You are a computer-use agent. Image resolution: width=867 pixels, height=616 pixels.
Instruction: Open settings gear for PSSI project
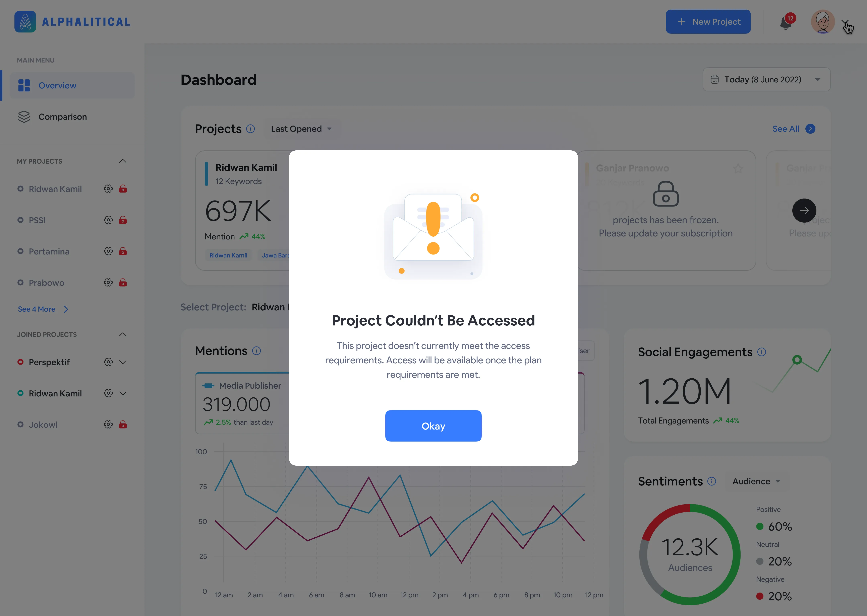pyautogui.click(x=108, y=220)
